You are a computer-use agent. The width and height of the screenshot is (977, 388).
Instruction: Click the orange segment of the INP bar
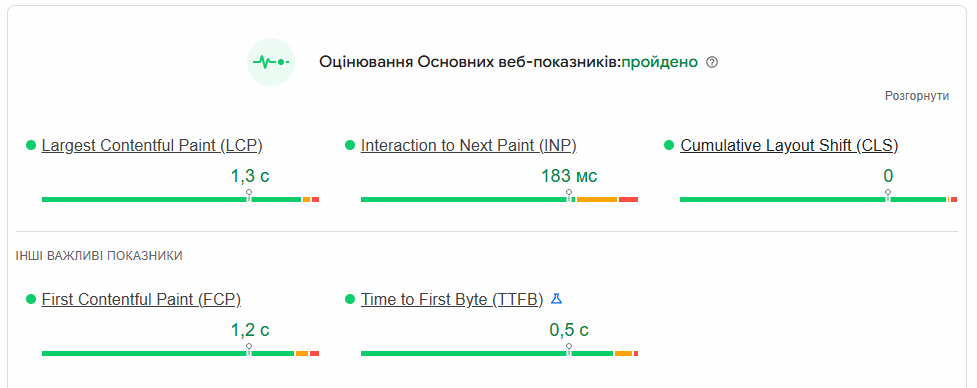click(597, 199)
